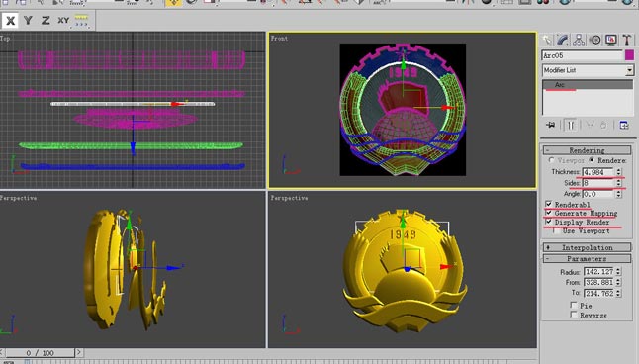Click the To value field
Image resolution: width=639 pixels, height=364 pixels.
coord(599,293)
